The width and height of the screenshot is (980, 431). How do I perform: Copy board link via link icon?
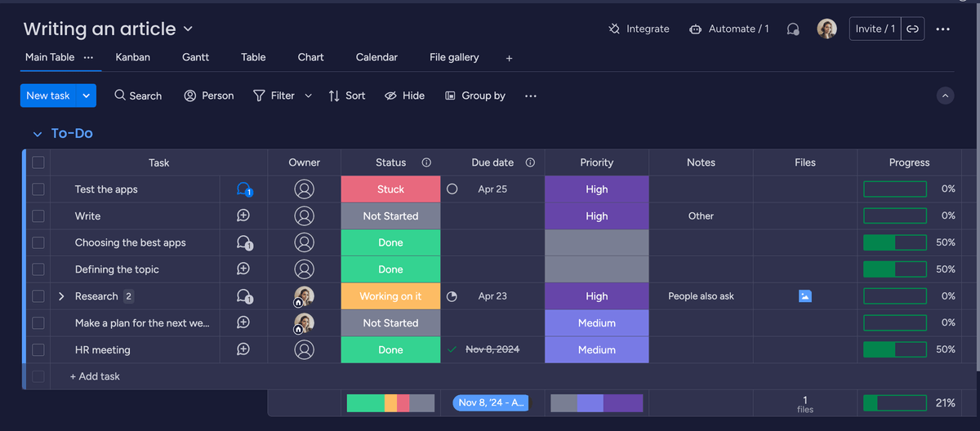coord(913,29)
